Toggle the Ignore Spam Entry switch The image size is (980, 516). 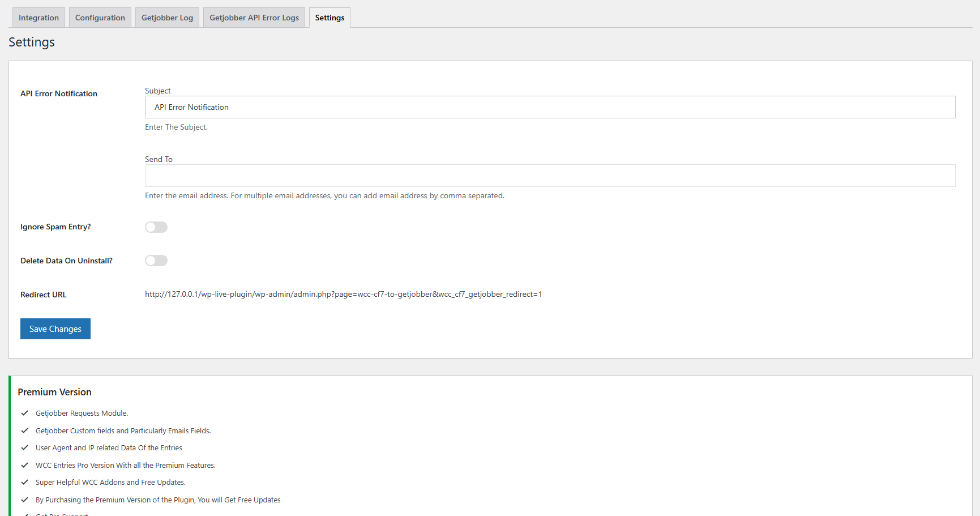point(156,227)
